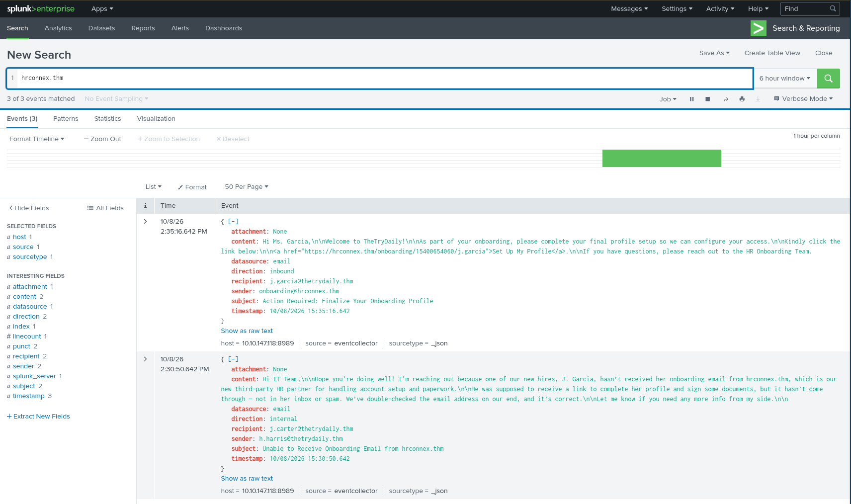Viewport: 851px width, 504px height.
Task: Open the Apps menu
Action: (102, 9)
